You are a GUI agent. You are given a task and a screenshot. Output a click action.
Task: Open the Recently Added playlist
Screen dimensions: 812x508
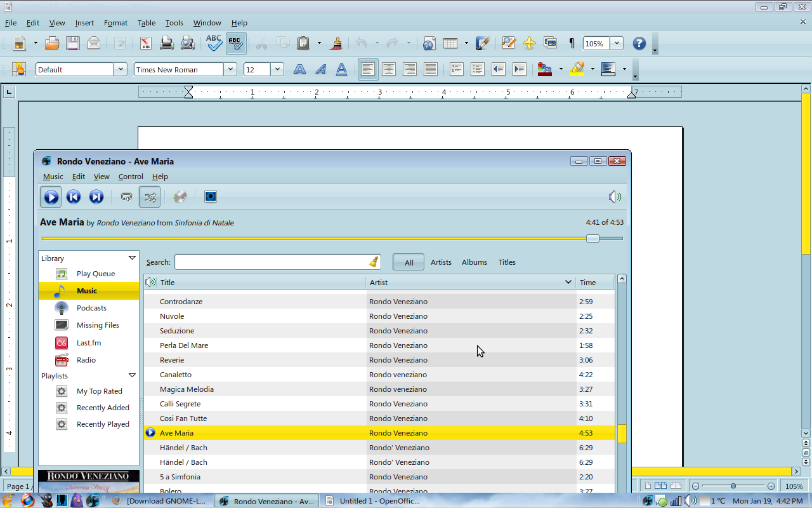tap(89, 408)
